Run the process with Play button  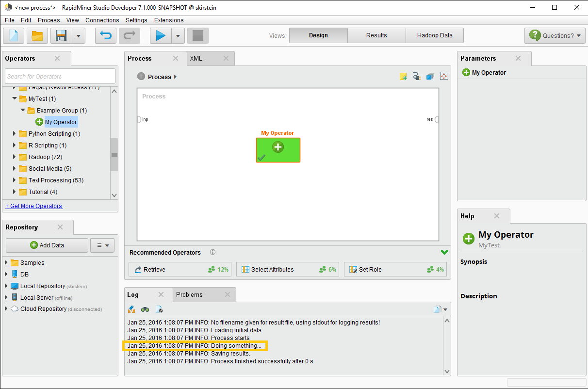(161, 36)
